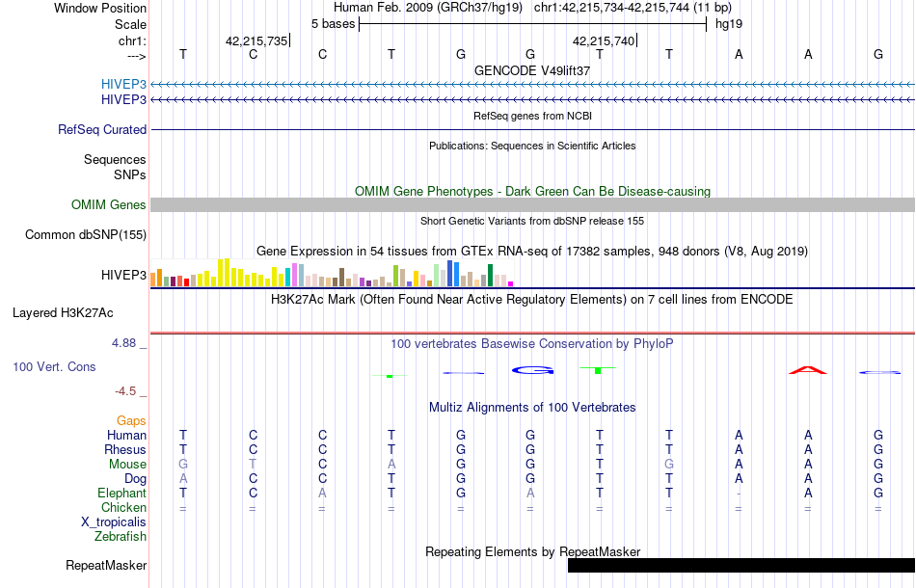Screen dimensions: 916x588
Task: Click the HIVEP3 label beside GTEx chart
Action: pyautogui.click(x=123, y=275)
